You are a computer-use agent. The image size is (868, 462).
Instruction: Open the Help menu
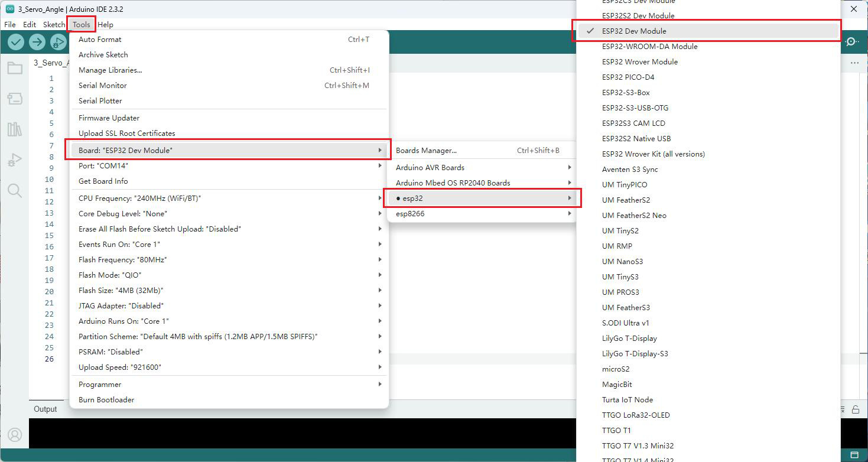tap(106, 25)
